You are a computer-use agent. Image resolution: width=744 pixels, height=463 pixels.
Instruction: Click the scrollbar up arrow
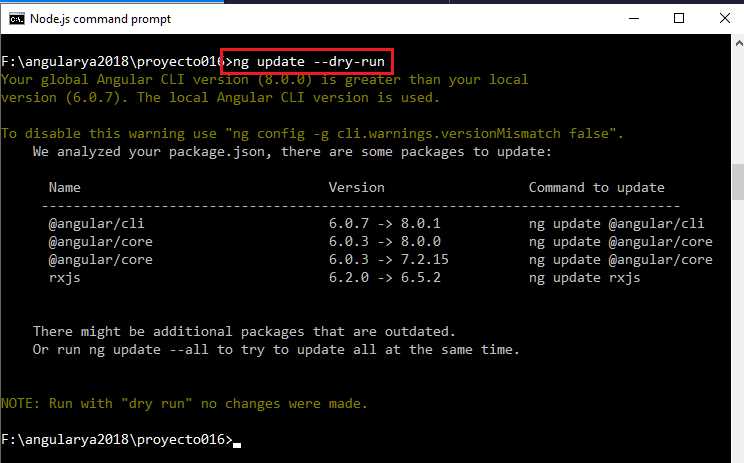pos(738,43)
